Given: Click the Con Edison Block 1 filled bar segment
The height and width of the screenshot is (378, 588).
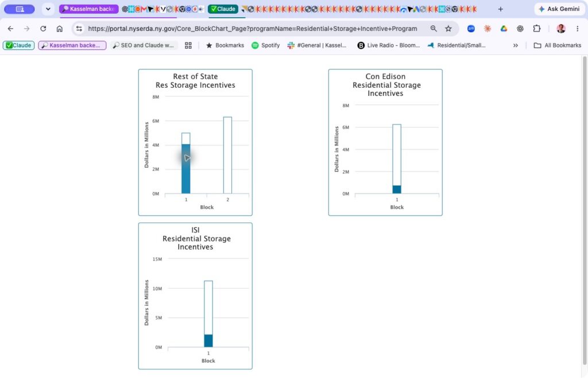Looking at the screenshot, I should coord(397,189).
